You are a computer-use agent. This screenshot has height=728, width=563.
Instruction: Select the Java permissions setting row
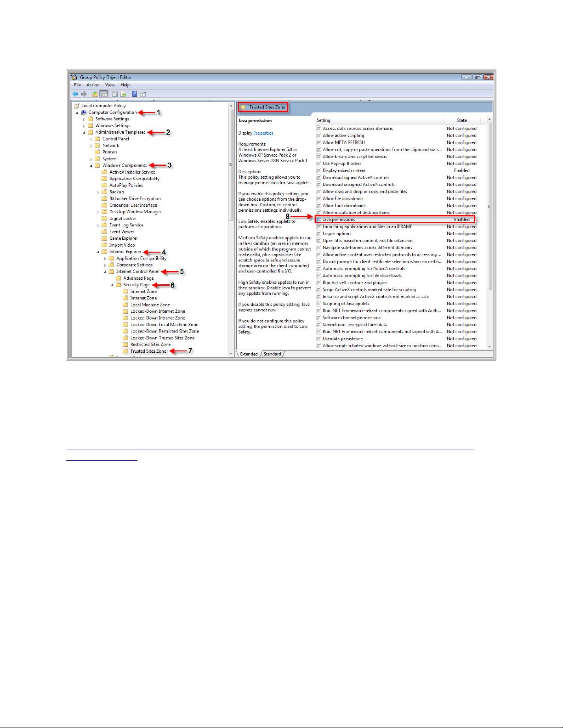pyautogui.click(x=395, y=220)
